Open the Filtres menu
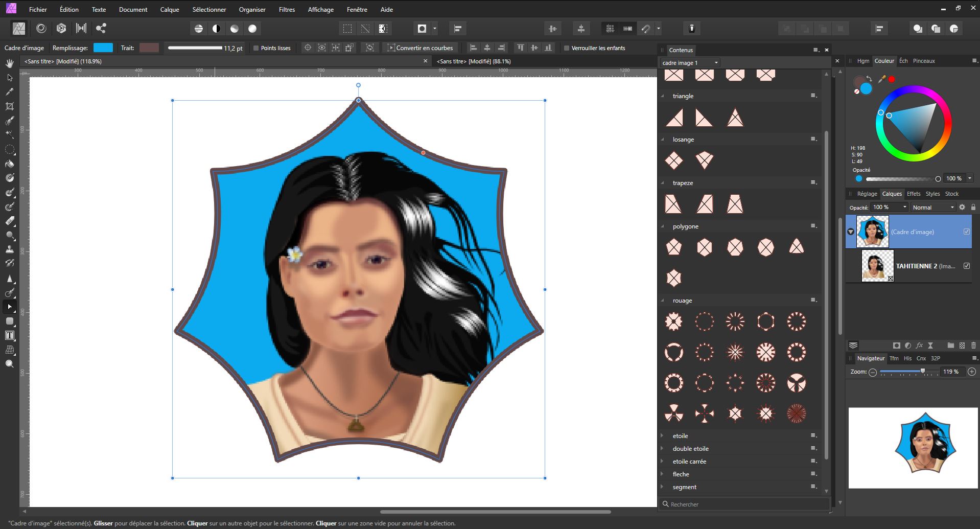The height and width of the screenshot is (529, 980). tap(287, 9)
